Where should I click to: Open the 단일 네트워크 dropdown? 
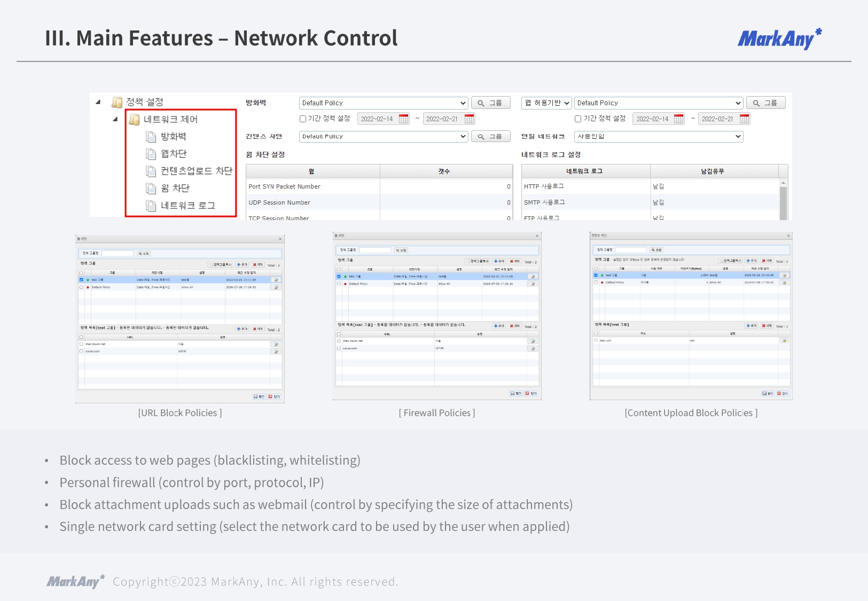pos(658,137)
